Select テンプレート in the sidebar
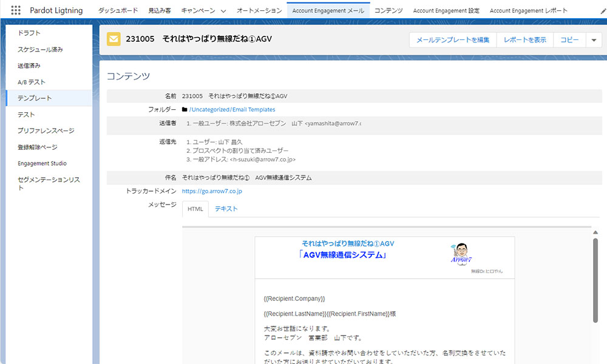 point(49,98)
